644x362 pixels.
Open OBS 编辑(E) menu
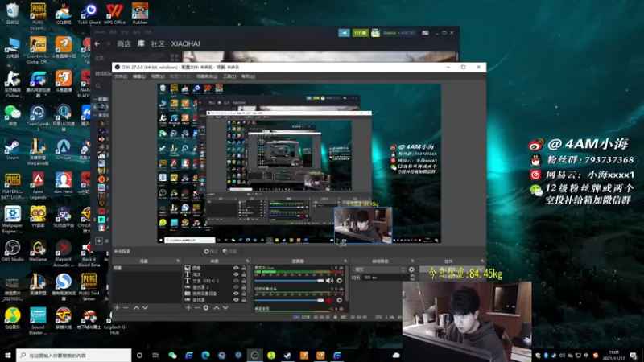(138, 76)
